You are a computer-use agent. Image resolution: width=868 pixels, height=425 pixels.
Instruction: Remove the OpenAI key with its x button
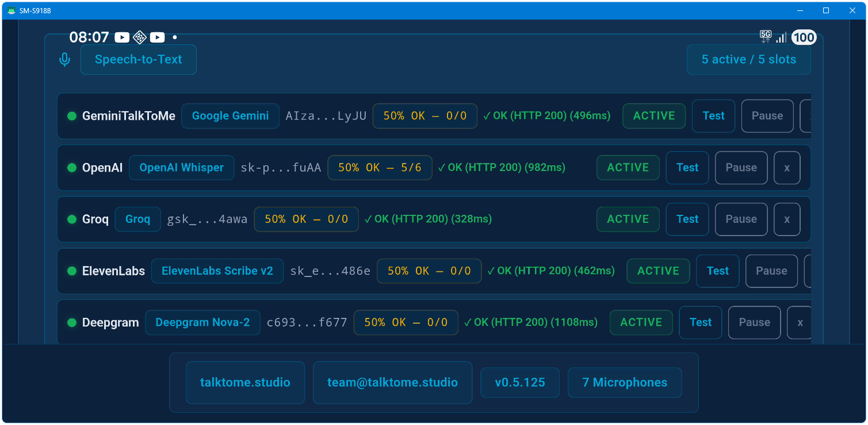787,168
